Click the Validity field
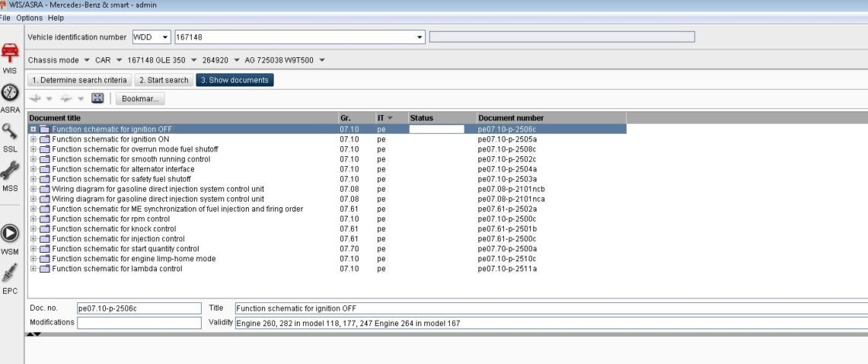Screen dimensions: 868x364 551,322
